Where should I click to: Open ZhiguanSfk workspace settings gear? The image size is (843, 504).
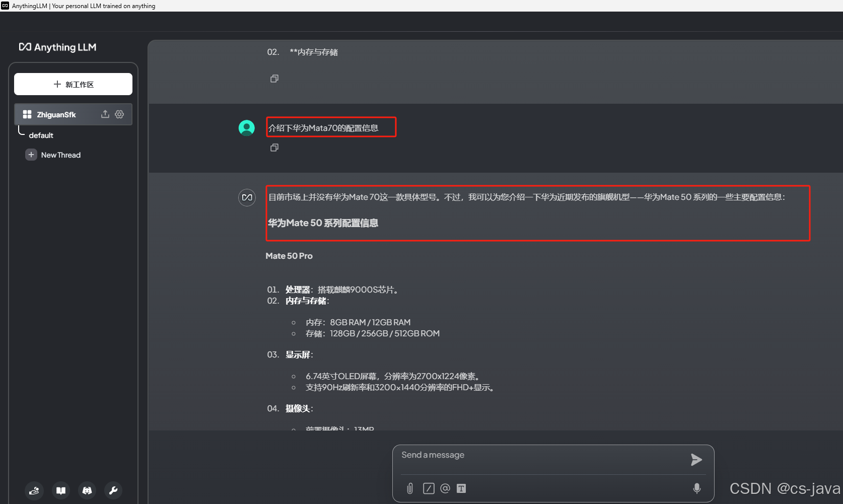point(119,114)
